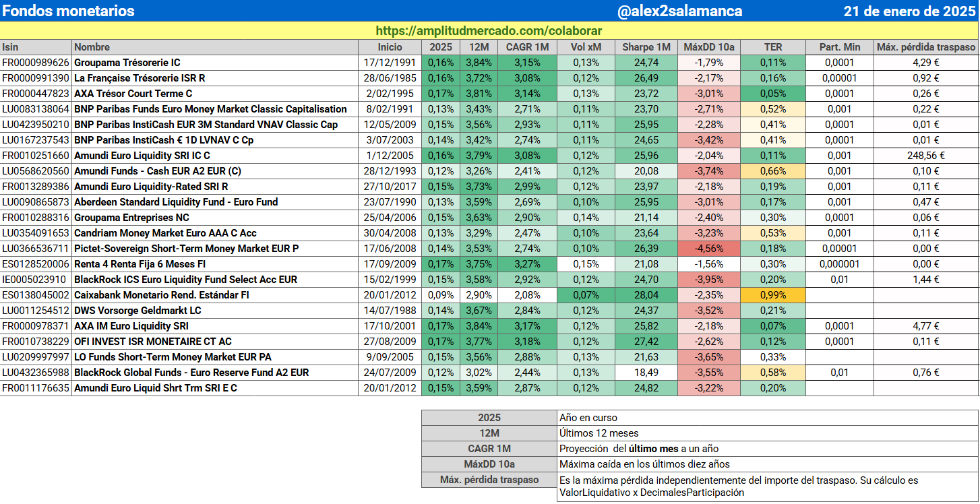Viewport: 980px width, 504px height.
Task: Open the amplitudmercado.com/colaborar link
Action: click(x=489, y=31)
